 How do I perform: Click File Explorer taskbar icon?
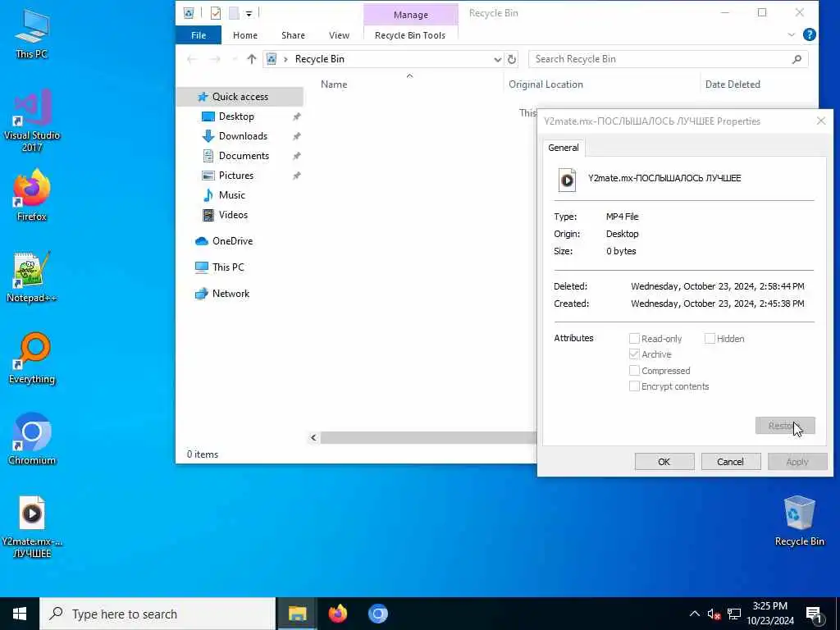(297, 614)
